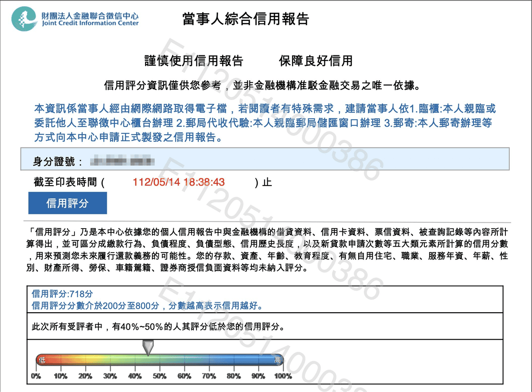The image size is (532, 392).
Task: Click the print time 112/05/14 18:38:43
Action: tap(179, 182)
